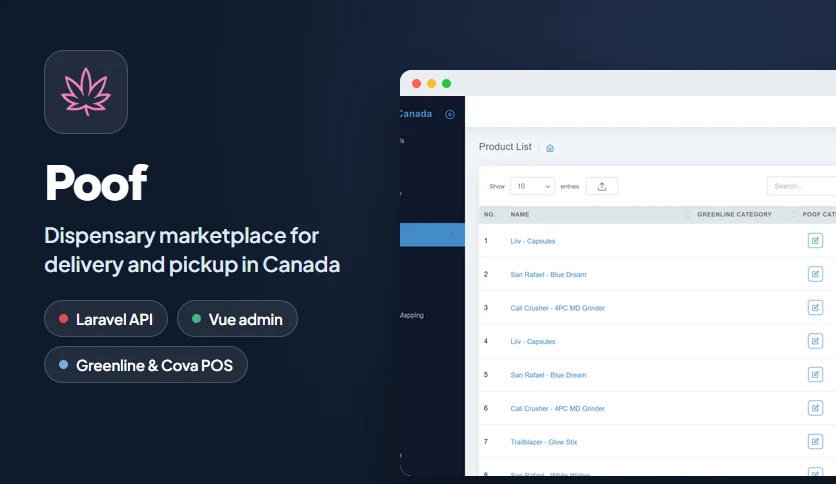The image size is (836, 484).
Task: Click the yellow window minimize dot
Action: [x=431, y=84]
